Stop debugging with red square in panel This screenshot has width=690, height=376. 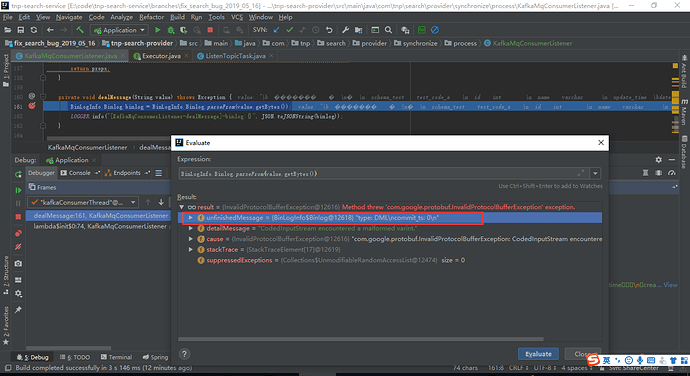(18, 217)
